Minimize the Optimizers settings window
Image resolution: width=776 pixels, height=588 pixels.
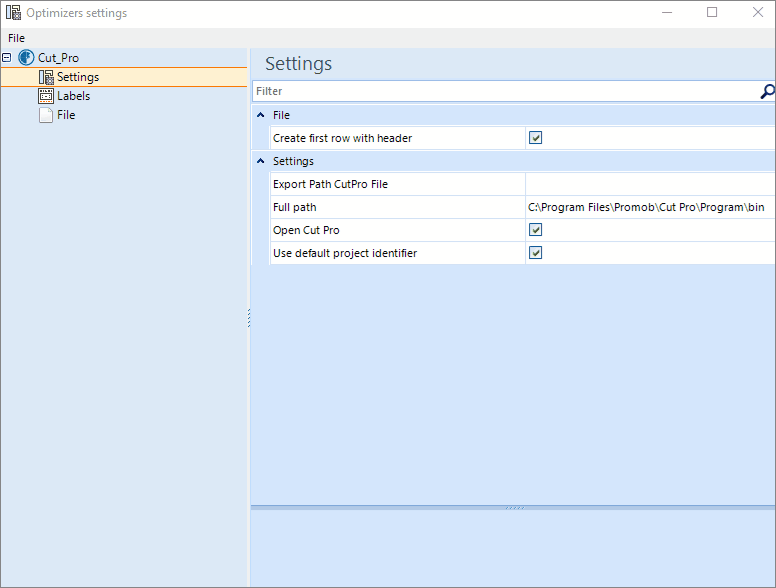(x=667, y=12)
